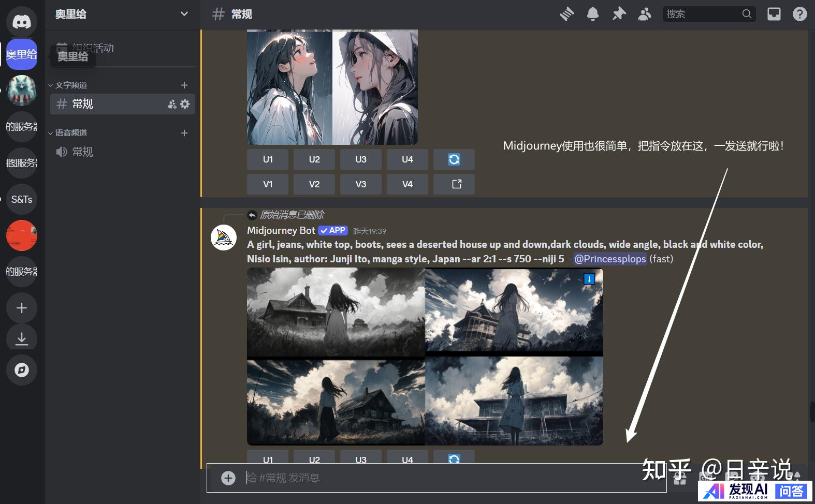Click the APP verified badge
The image size is (815, 504).
coord(333,230)
